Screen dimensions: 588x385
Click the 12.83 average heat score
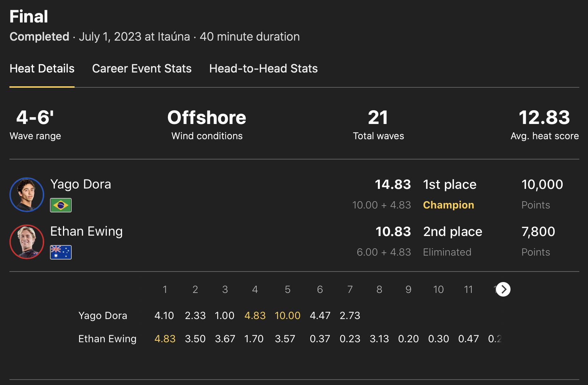click(x=544, y=117)
